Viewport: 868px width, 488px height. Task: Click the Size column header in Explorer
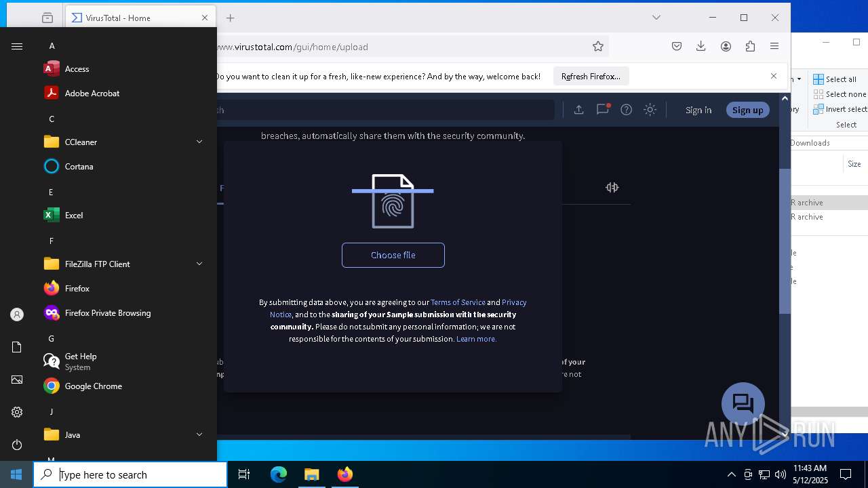coord(854,164)
